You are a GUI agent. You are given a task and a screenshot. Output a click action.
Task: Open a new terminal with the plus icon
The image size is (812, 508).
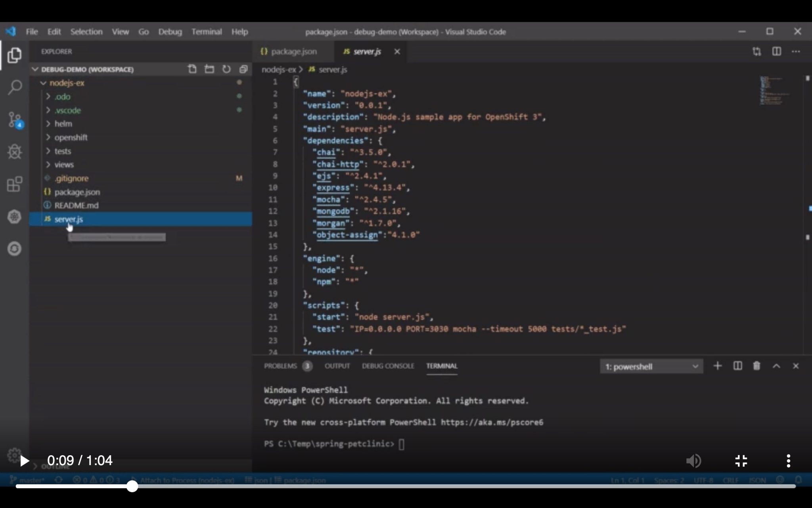point(718,366)
